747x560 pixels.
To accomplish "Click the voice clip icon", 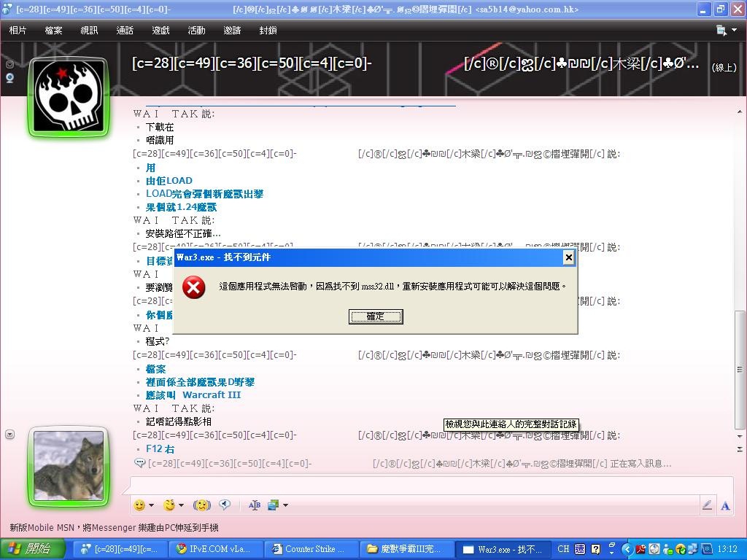I will click(225, 505).
